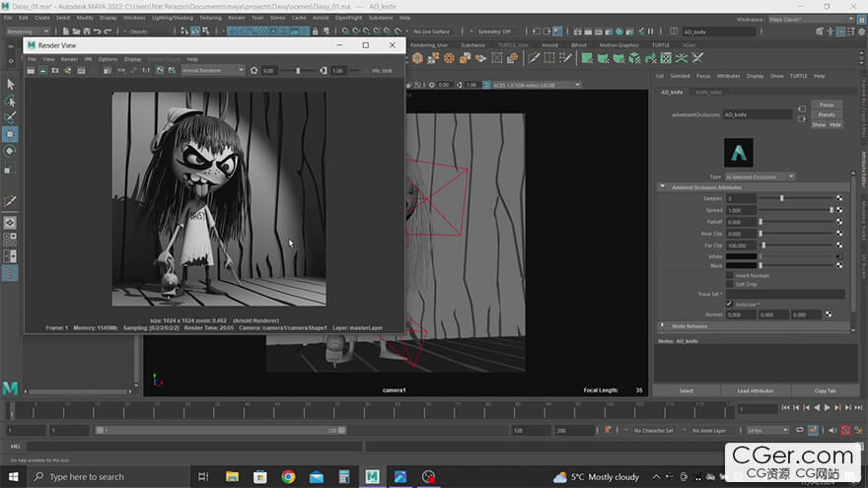
Task: Select the arrow Select tool in toolbox
Action: tap(10, 84)
